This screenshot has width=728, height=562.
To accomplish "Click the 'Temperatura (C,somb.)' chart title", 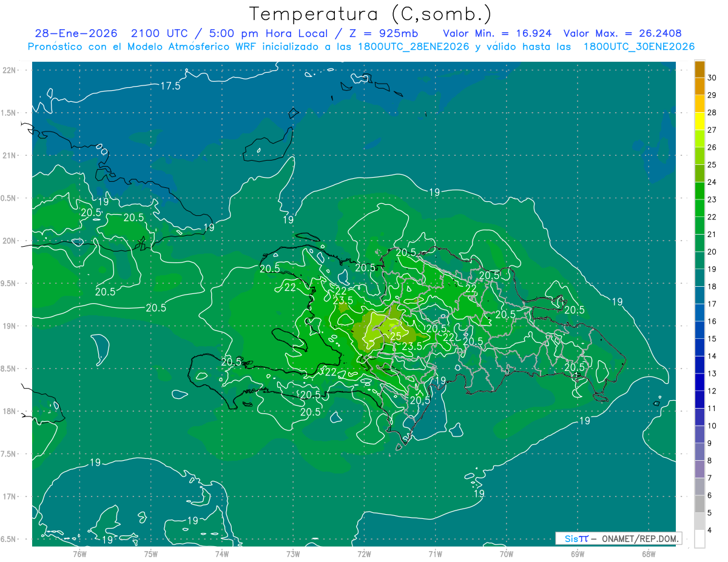I will pos(370,14).
